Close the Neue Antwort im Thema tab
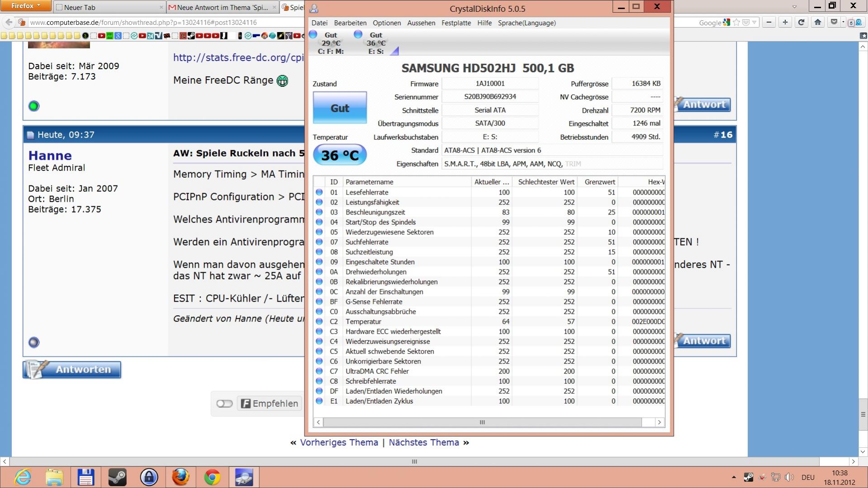The height and width of the screenshot is (488, 868). pos(274,7)
